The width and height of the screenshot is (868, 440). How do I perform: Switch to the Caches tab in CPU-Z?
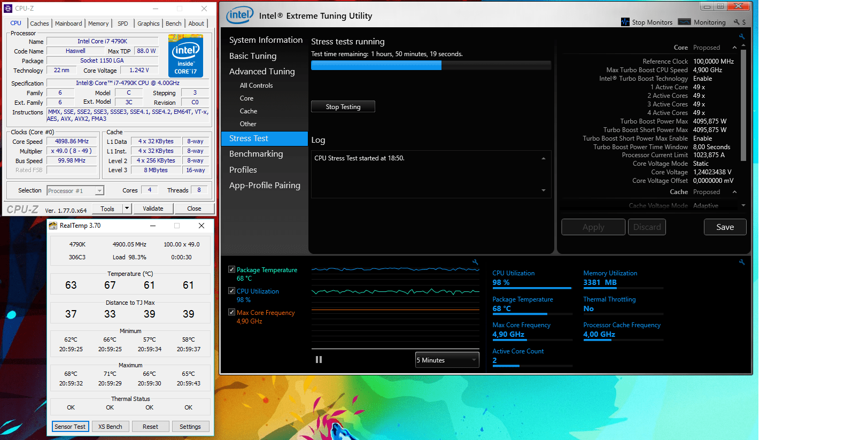click(x=40, y=24)
